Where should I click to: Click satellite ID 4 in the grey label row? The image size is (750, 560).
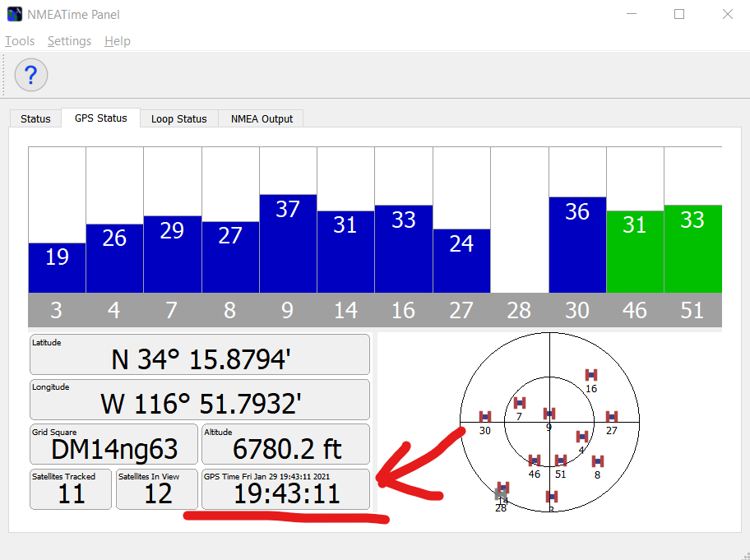point(114,310)
